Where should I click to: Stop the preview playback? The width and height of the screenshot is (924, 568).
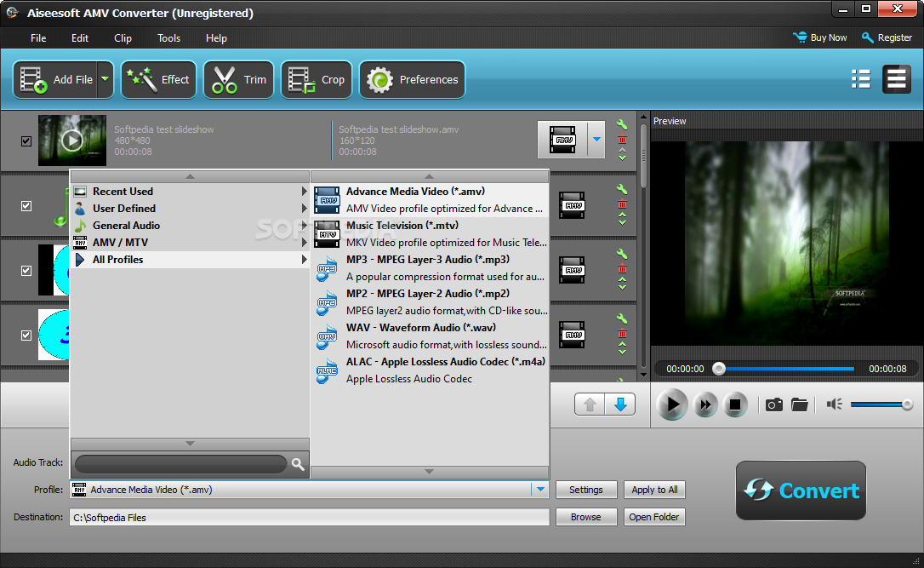[735, 404]
